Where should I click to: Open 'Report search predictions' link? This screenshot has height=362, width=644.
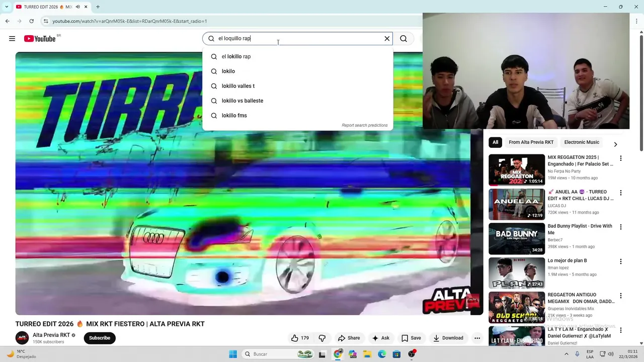[364, 125]
